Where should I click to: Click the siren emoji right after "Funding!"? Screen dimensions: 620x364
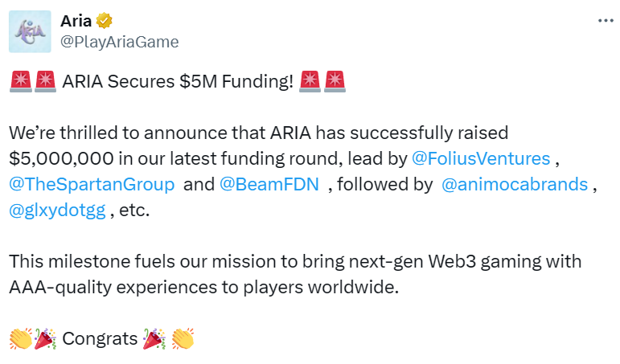[x=310, y=81]
